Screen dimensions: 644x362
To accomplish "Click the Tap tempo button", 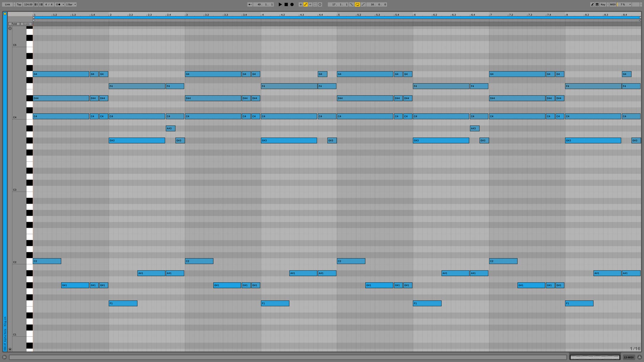I will click(x=19, y=5).
